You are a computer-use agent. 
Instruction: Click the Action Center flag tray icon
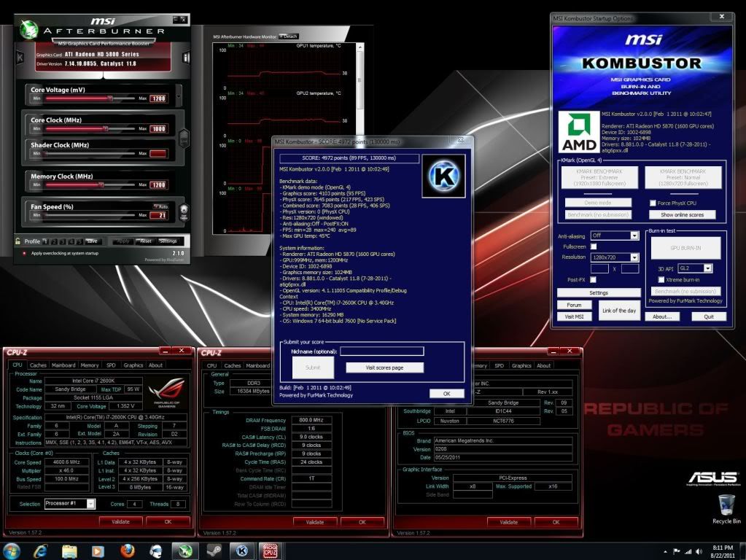click(x=676, y=551)
